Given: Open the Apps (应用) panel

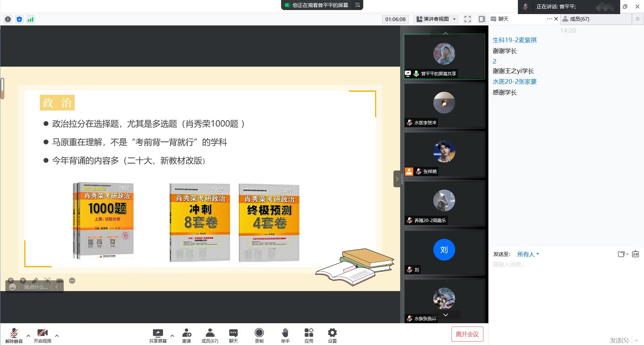Looking at the screenshot, I should tap(309, 335).
